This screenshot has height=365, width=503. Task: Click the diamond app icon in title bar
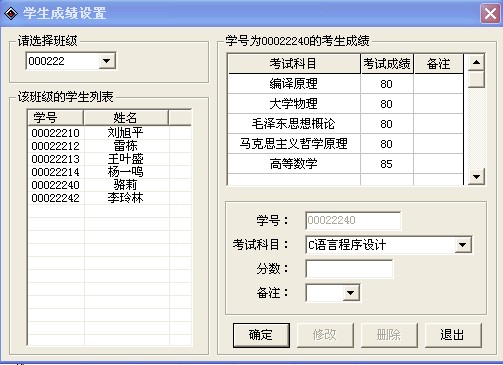click(11, 14)
